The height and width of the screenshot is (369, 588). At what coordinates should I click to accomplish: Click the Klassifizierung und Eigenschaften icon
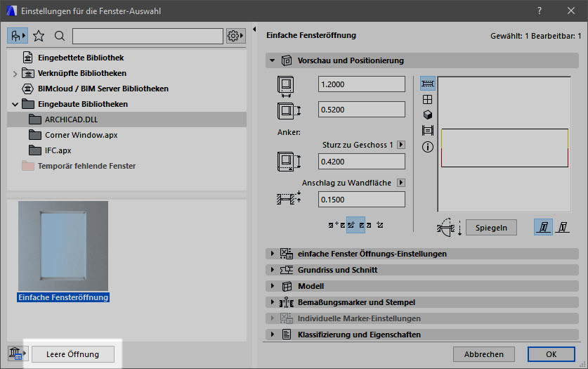click(x=287, y=335)
